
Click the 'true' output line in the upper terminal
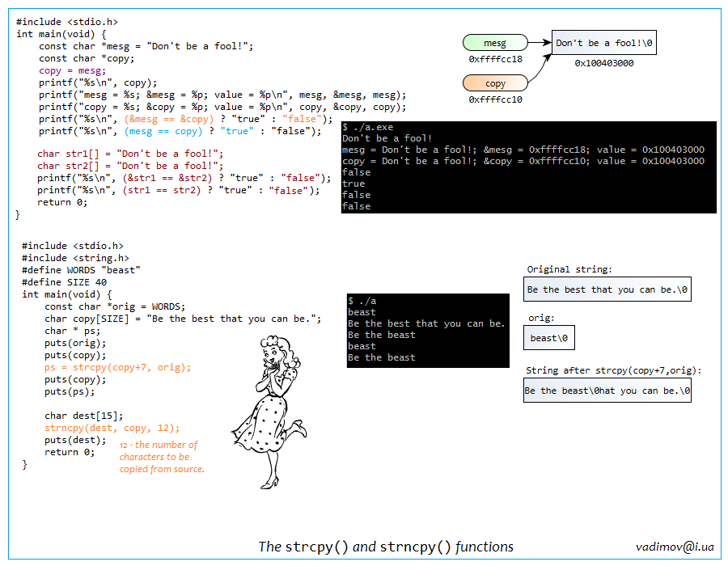coord(353,184)
